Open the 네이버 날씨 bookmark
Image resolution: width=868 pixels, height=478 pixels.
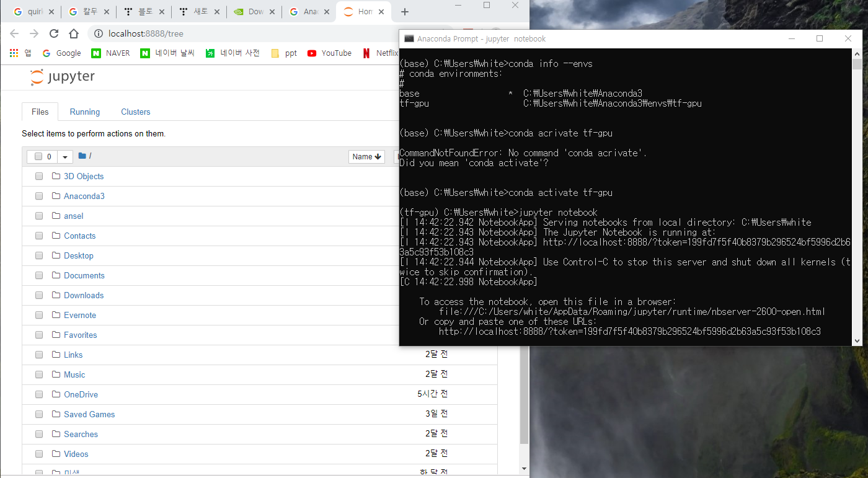(x=167, y=53)
